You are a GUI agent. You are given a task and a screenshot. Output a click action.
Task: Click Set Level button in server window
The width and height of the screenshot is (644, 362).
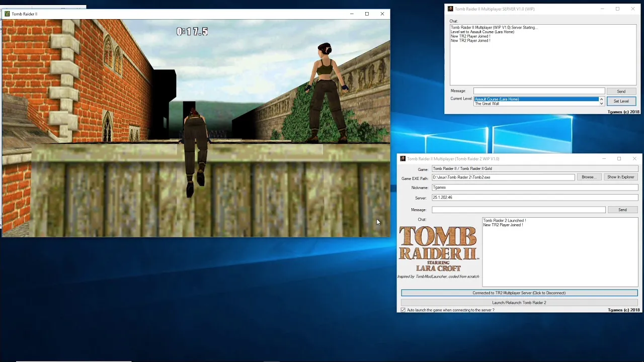(x=621, y=101)
